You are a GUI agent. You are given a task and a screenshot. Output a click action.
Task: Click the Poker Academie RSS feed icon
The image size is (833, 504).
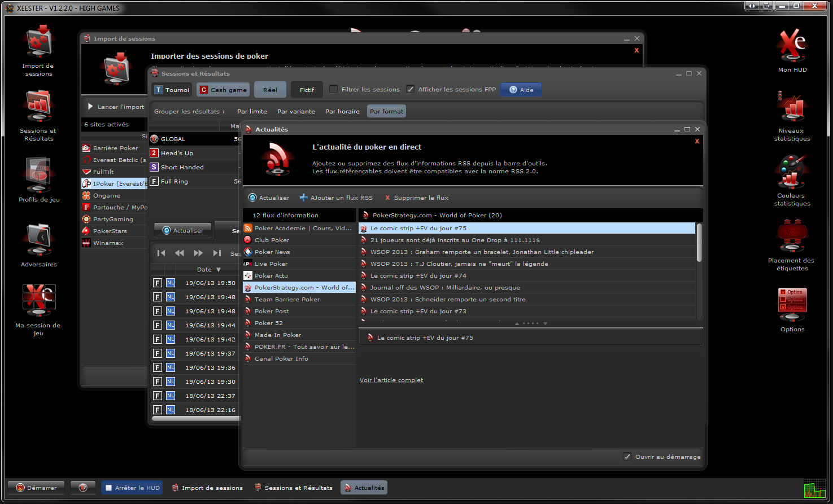point(247,228)
